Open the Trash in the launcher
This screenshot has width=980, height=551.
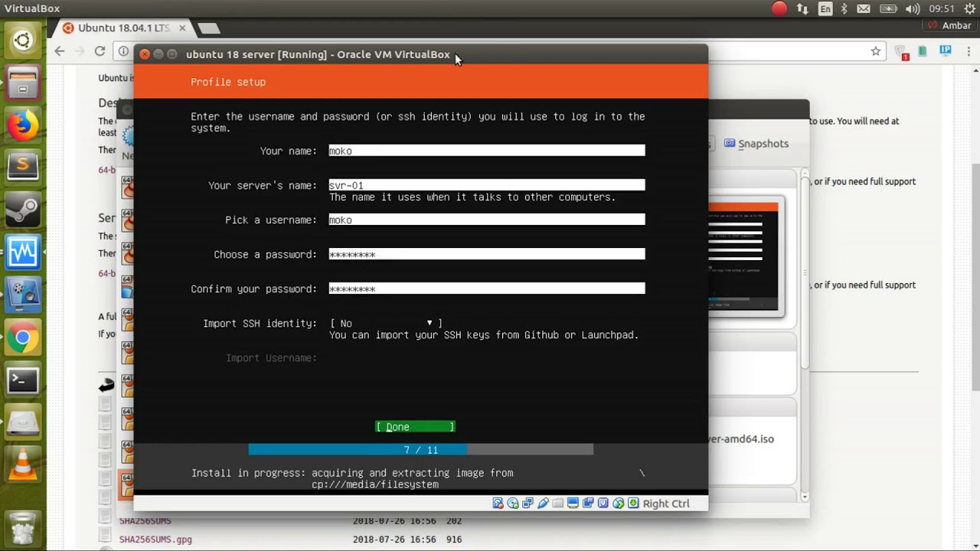pyautogui.click(x=23, y=527)
